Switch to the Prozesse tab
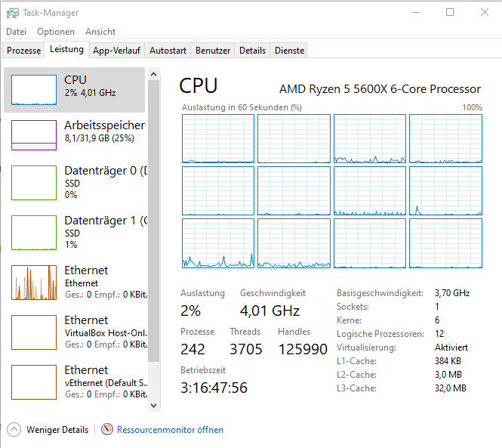The width and height of the screenshot is (502, 448). (23, 51)
